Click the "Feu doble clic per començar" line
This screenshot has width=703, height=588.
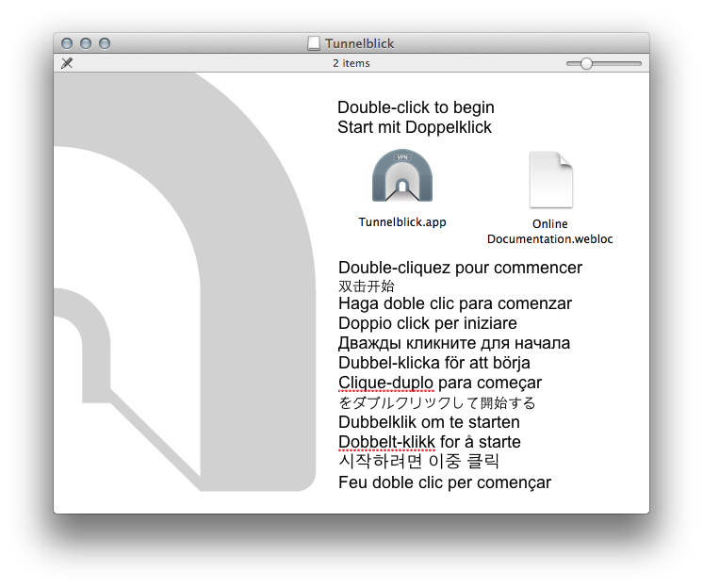[x=445, y=482]
